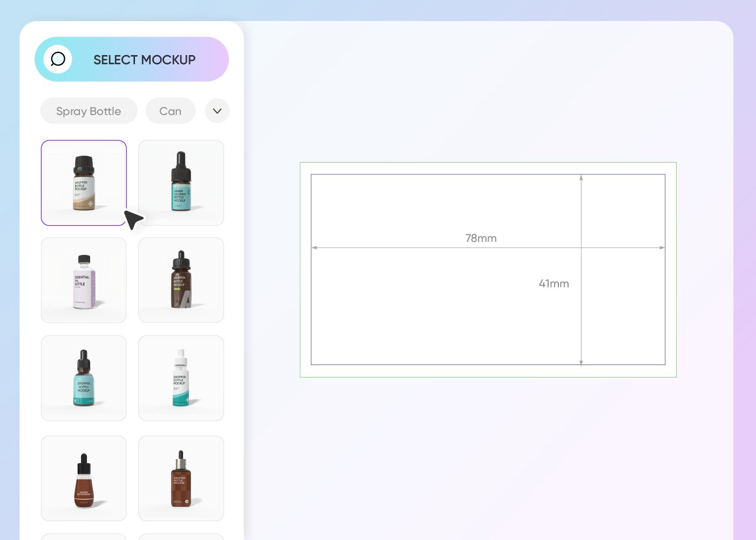
Task: Click the 78mm width dimension label
Action: pos(481,238)
